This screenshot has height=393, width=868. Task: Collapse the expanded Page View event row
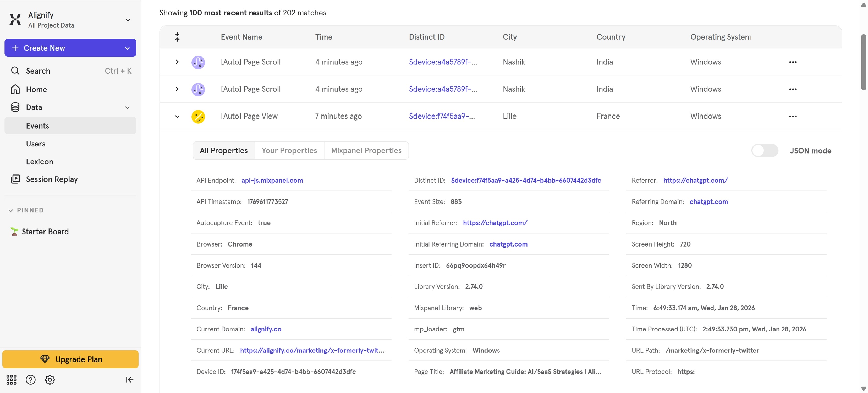[x=177, y=116]
